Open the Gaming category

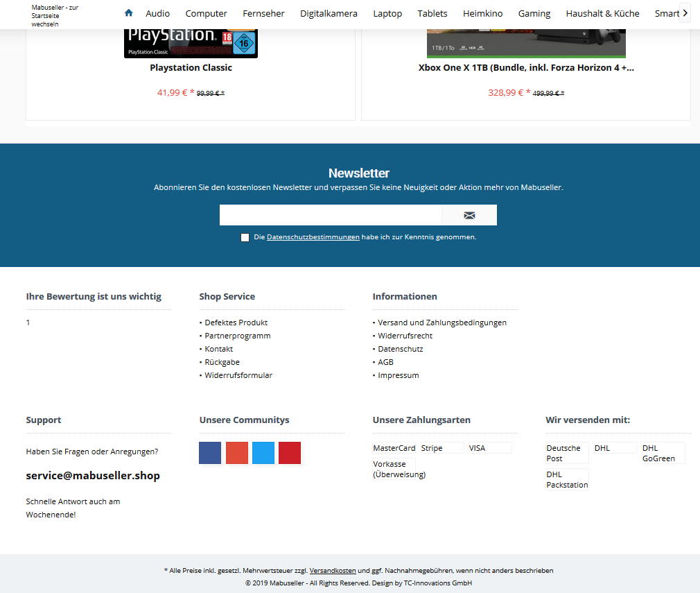[534, 13]
